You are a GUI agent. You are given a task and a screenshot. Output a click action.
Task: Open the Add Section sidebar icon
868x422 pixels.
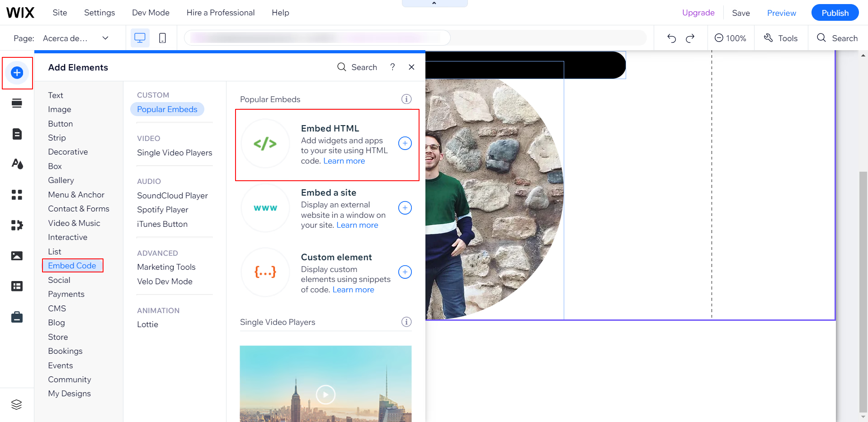tap(17, 103)
